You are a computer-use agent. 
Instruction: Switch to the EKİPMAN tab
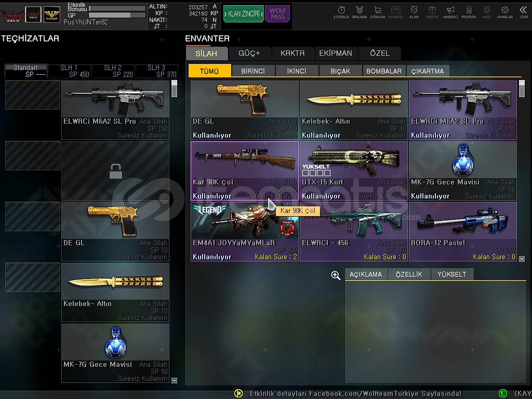coord(336,54)
